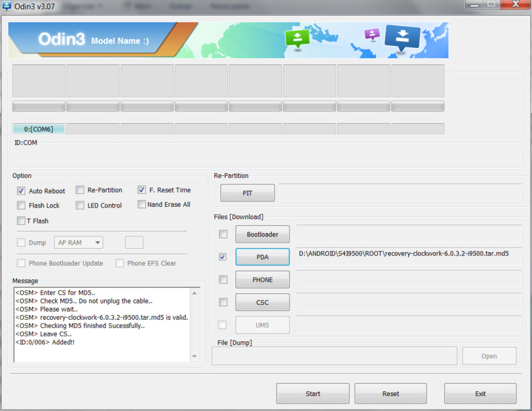This screenshot has width=532, height=411.
Task: Click the PDA file path field
Action: [x=409, y=257]
